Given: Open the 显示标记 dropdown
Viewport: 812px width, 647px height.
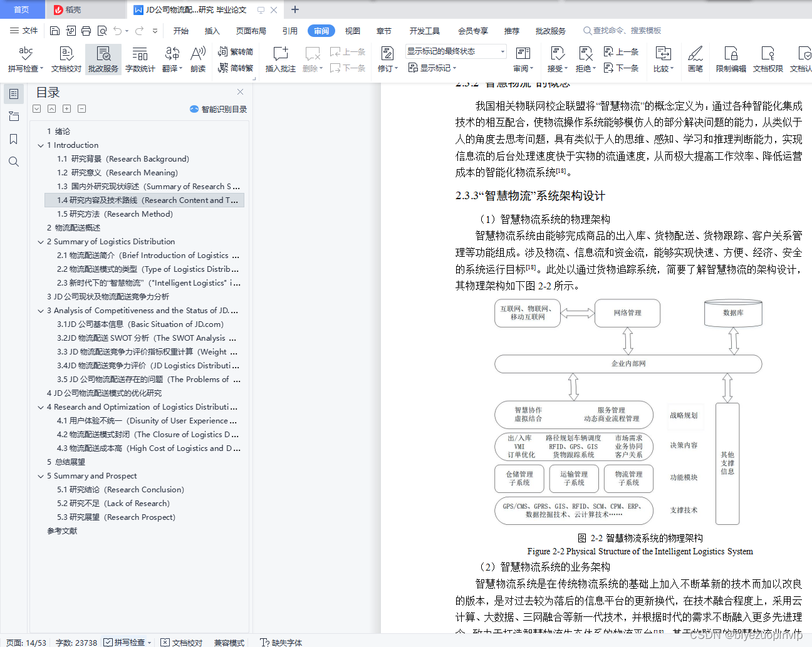Looking at the screenshot, I should [x=432, y=68].
